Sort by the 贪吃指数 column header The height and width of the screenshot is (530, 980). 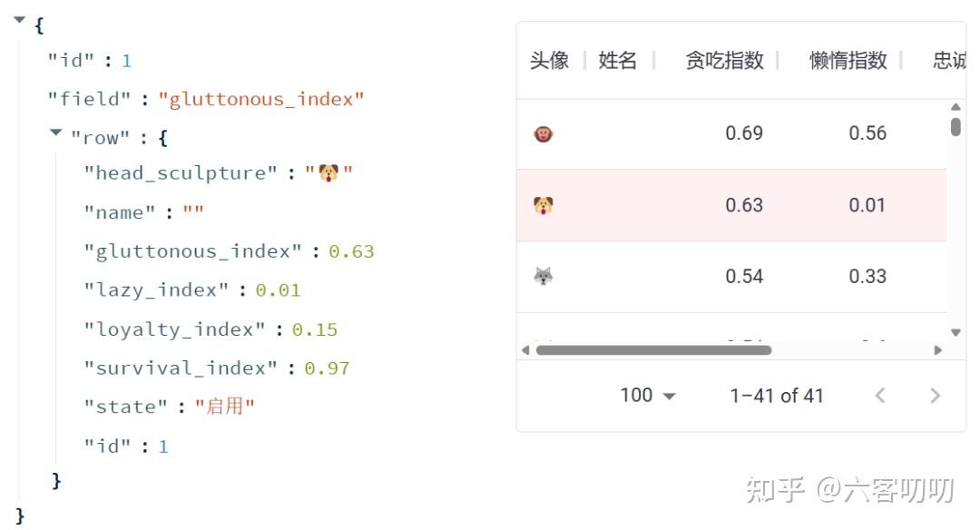click(724, 61)
